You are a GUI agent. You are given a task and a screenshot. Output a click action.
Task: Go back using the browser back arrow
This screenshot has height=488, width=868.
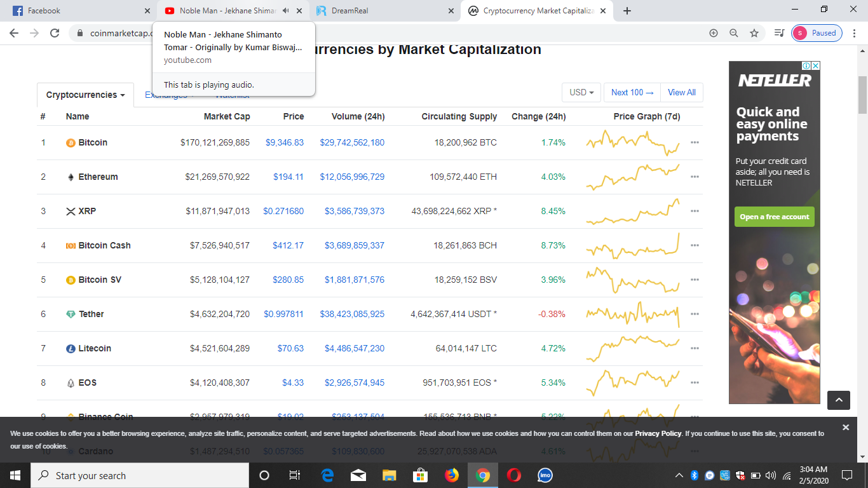[14, 33]
